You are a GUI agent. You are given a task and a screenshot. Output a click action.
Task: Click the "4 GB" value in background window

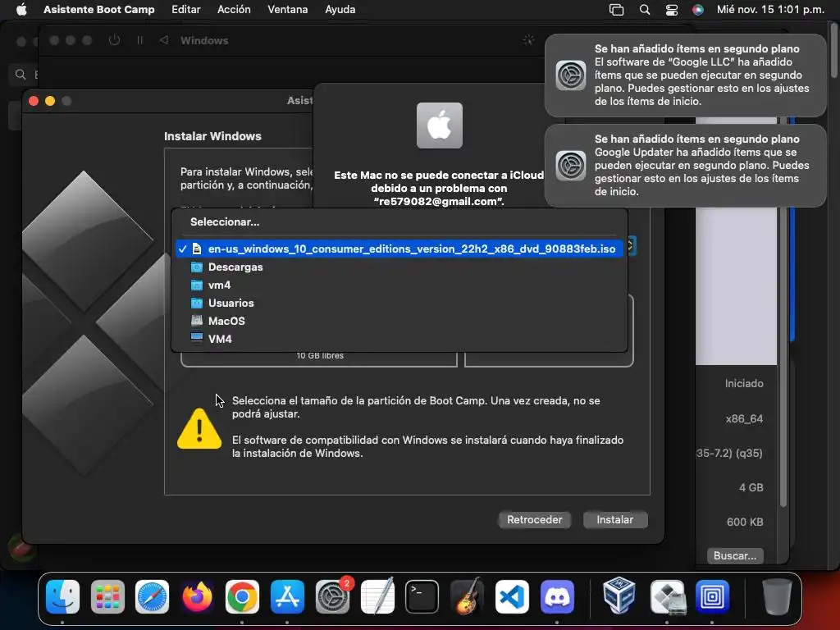(751, 487)
